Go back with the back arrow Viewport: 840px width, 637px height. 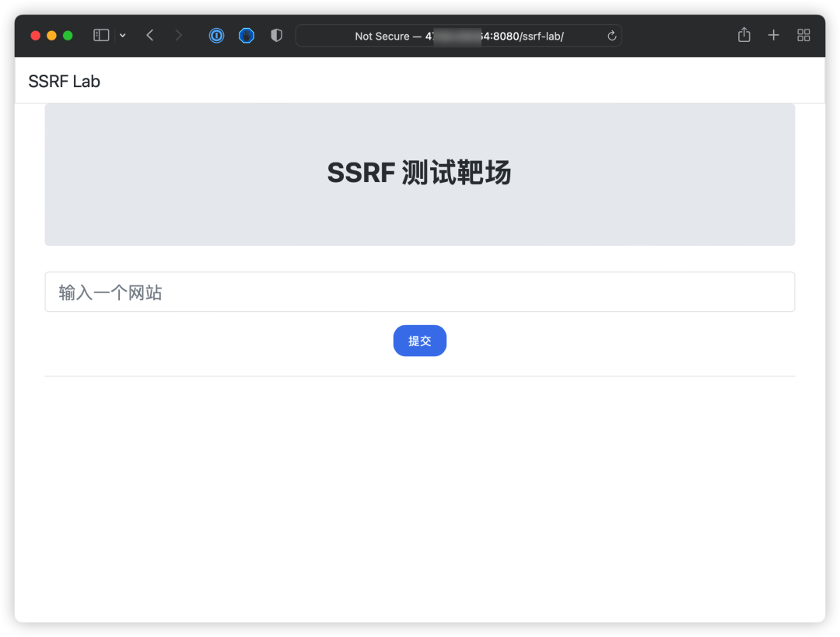coord(150,35)
